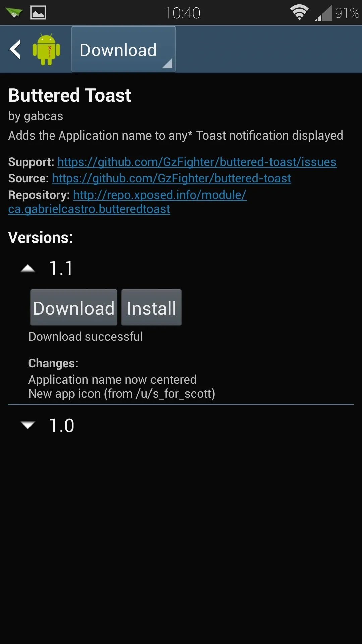The height and width of the screenshot is (644, 362).
Task: Tap the 10:40 clock in status bar
Action: click(182, 13)
